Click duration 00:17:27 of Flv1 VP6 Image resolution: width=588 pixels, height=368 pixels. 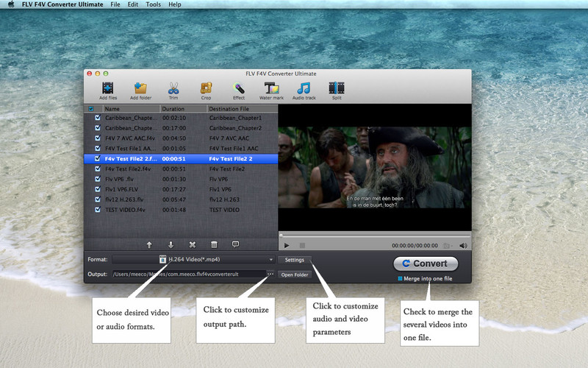[x=174, y=189]
